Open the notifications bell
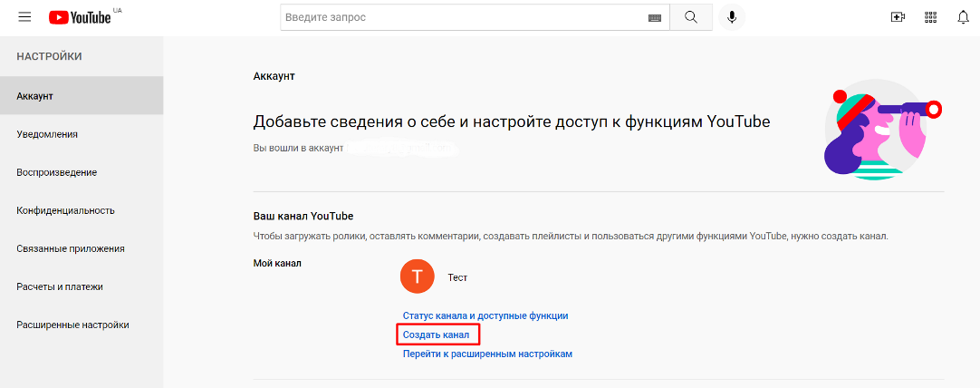Screen dimensions: 980x388 pyautogui.click(x=963, y=17)
